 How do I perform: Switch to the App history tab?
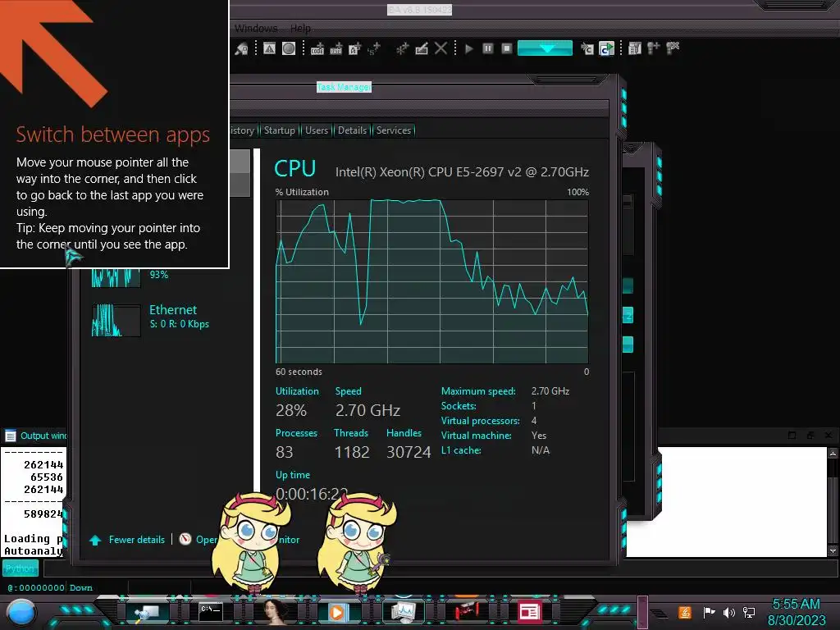[242, 130]
